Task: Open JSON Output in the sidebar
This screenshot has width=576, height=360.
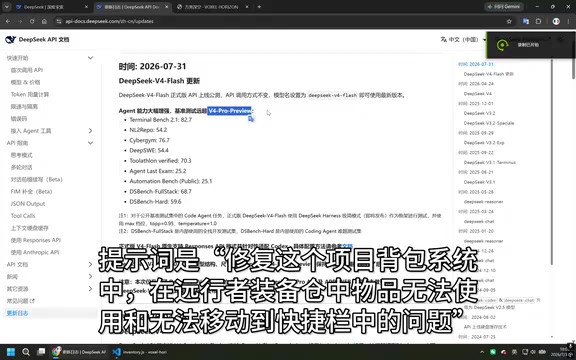Action: (28, 204)
